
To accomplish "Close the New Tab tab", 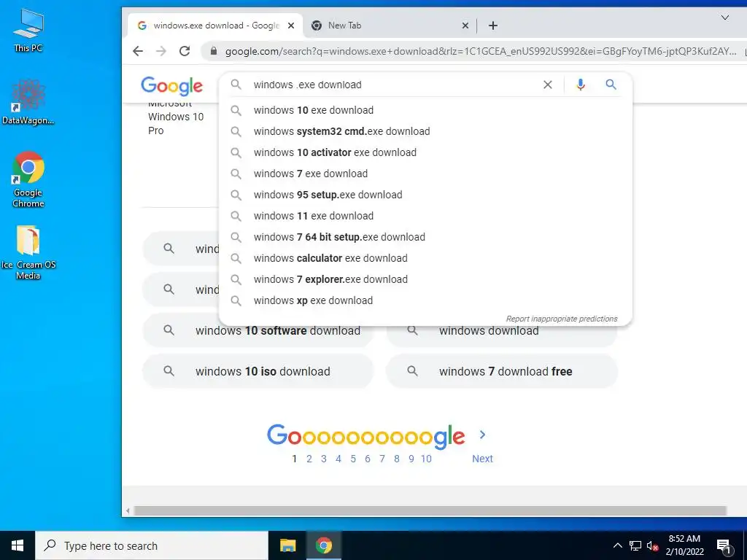I will click(x=465, y=26).
